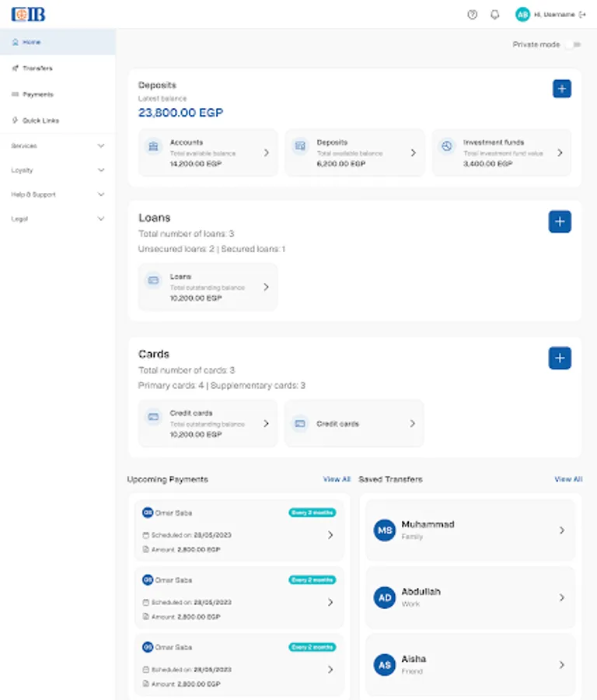Screen dimensions: 597x700
Task: Click the plus icon on the Cards section
Action: tap(560, 358)
